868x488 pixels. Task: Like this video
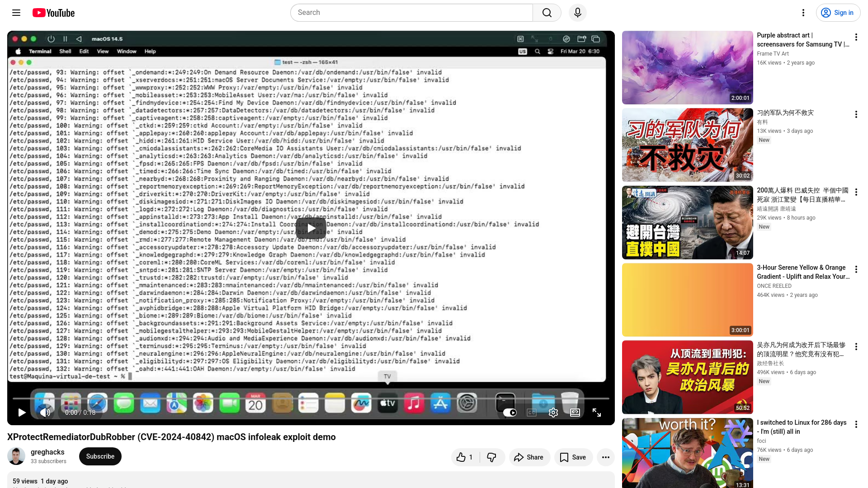tap(465, 457)
